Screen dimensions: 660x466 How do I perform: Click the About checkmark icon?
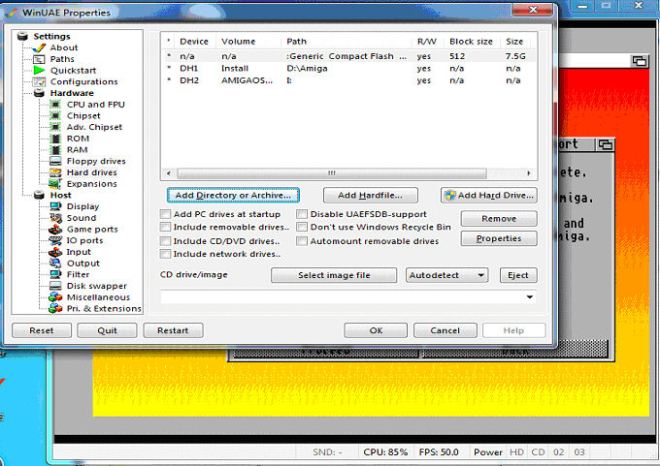tap(39, 48)
